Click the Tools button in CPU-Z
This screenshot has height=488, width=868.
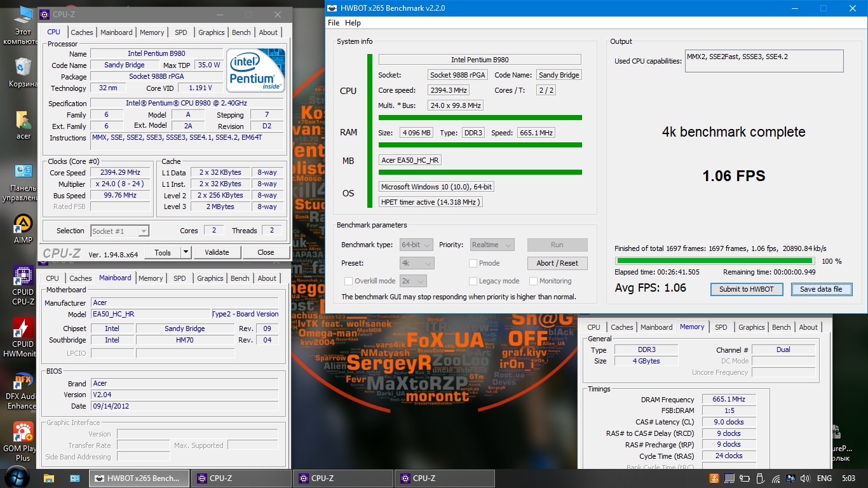coord(163,252)
